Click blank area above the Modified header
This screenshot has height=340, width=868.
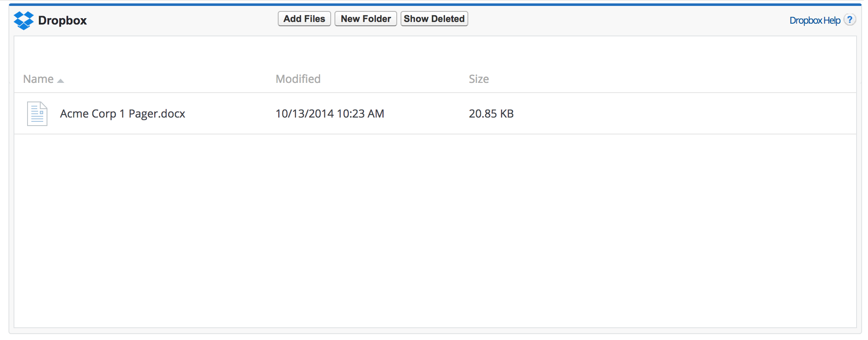click(x=298, y=53)
